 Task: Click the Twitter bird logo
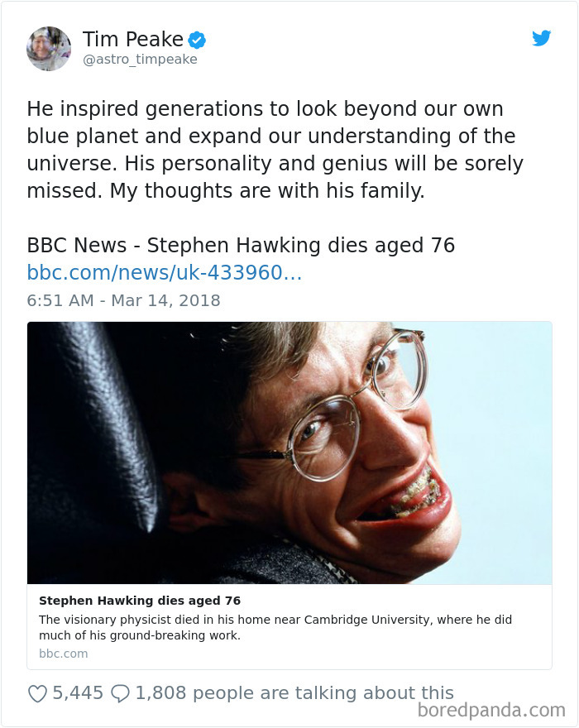(x=542, y=38)
